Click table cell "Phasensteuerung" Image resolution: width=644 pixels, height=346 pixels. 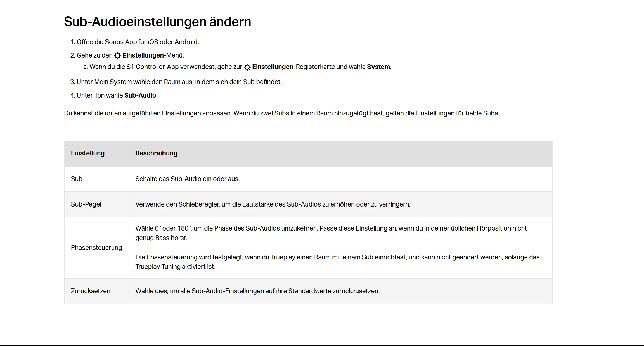coord(96,248)
